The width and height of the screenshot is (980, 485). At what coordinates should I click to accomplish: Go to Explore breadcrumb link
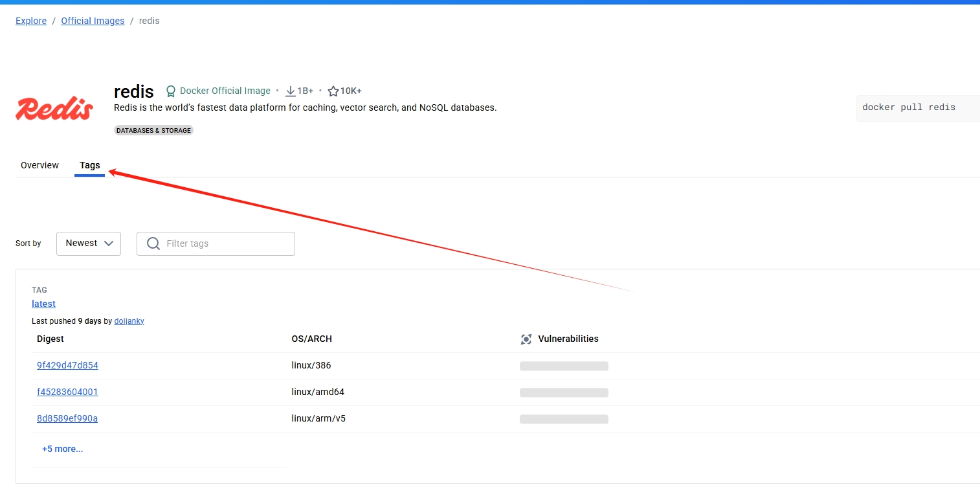[31, 21]
